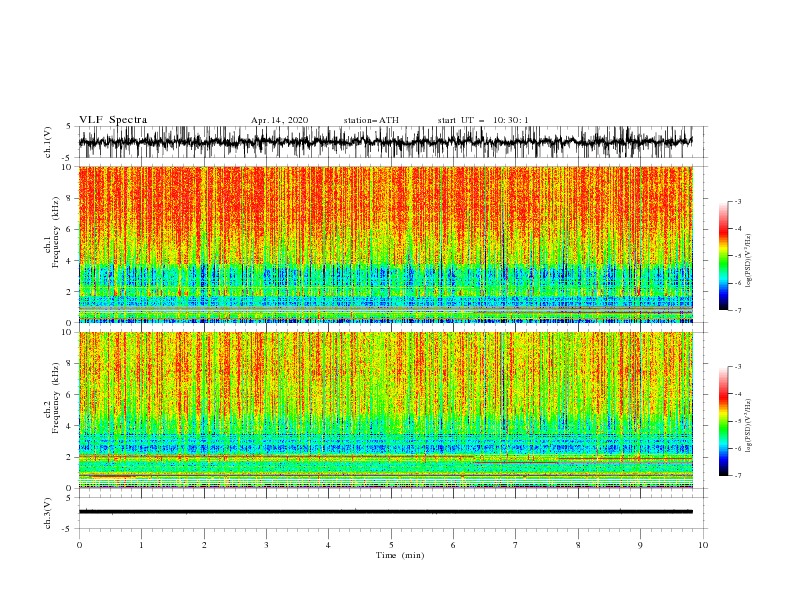The height and width of the screenshot is (612, 792).
Task: Click the 'station=ATH' label
Action: click(371, 120)
